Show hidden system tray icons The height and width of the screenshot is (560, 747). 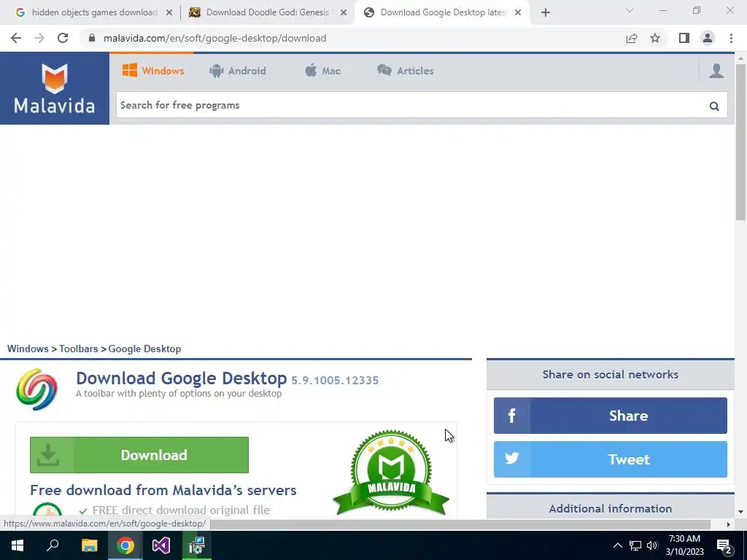click(617, 545)
